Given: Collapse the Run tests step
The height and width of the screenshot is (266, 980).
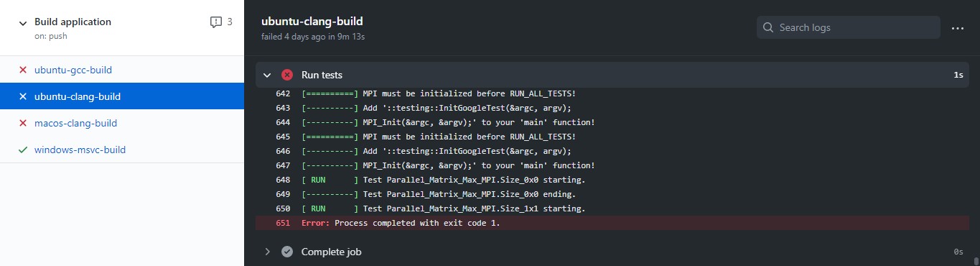Looking at the screenshot, I should pos(267,75).
